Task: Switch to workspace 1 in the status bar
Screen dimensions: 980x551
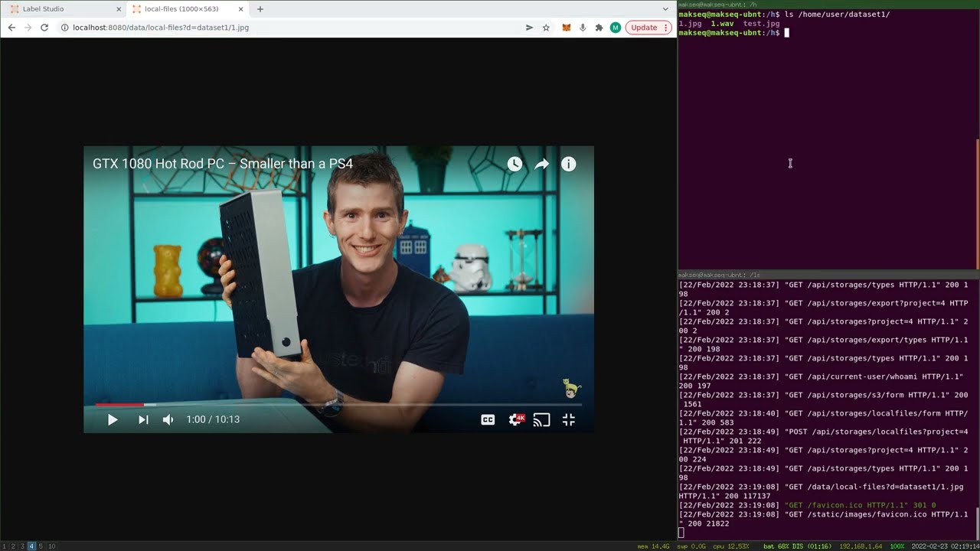Action: click(x=4, y=546)
